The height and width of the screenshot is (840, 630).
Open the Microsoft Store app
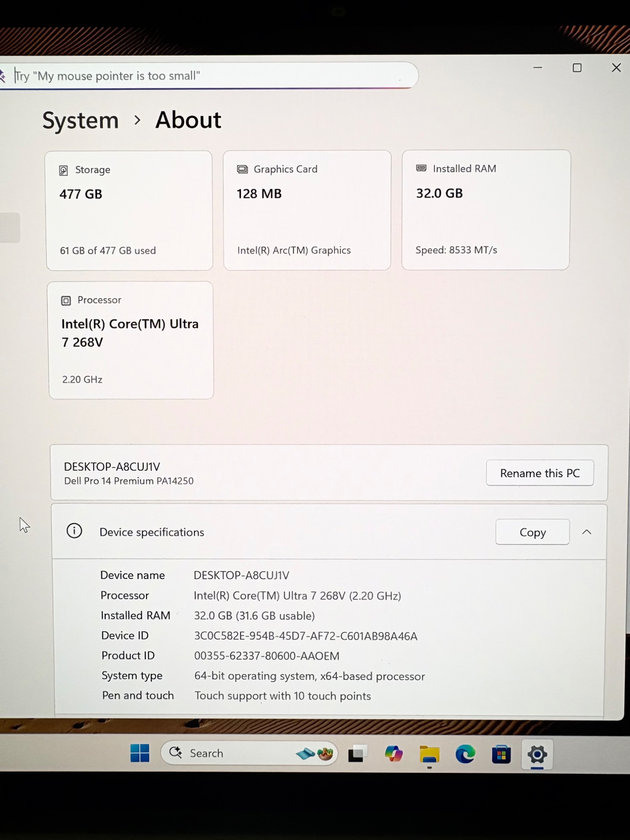(x=501, y=755)
